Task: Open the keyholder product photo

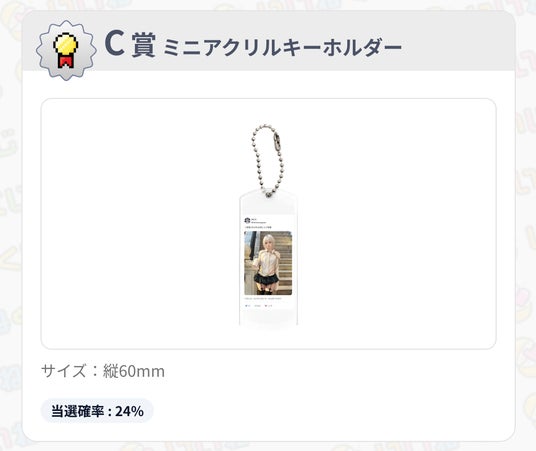Action: click(268, 224)
